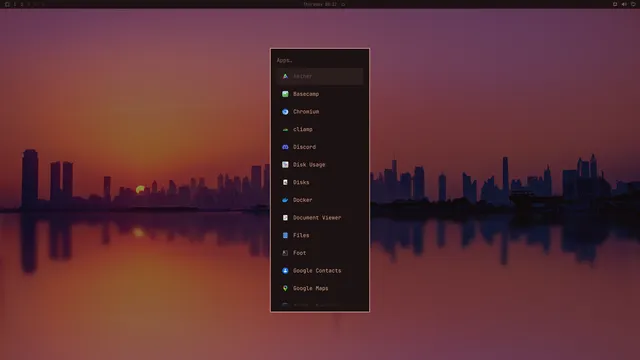Select the Aether entry

[x=320, y=76]
